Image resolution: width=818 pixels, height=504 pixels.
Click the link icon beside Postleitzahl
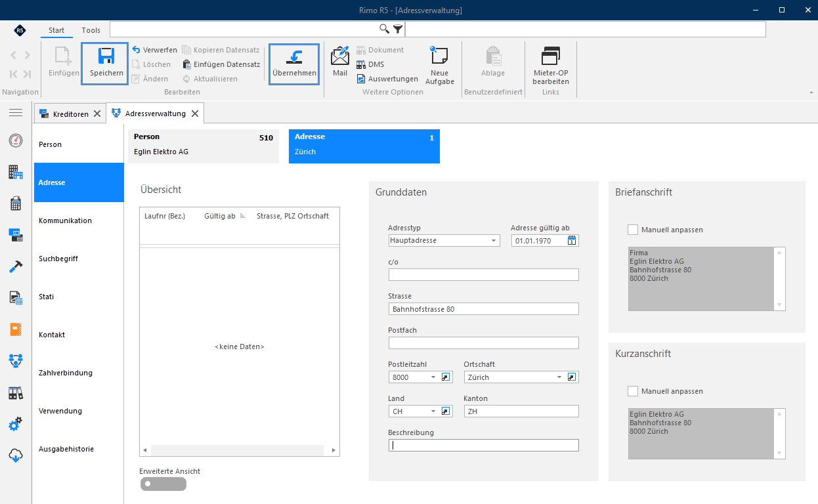pos(445,377)
